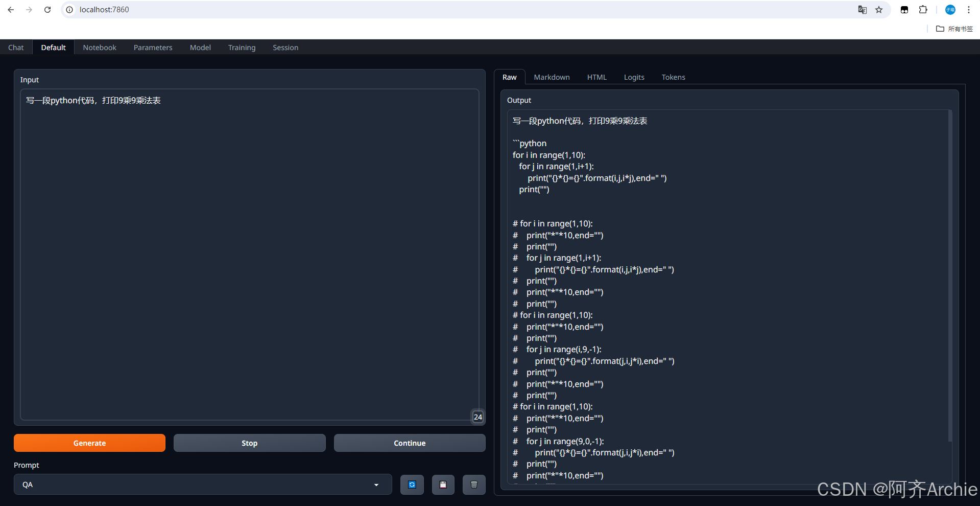The image size is (980, 506).
Task: Reload the page with the refresh icon
Action: point(47,10)
